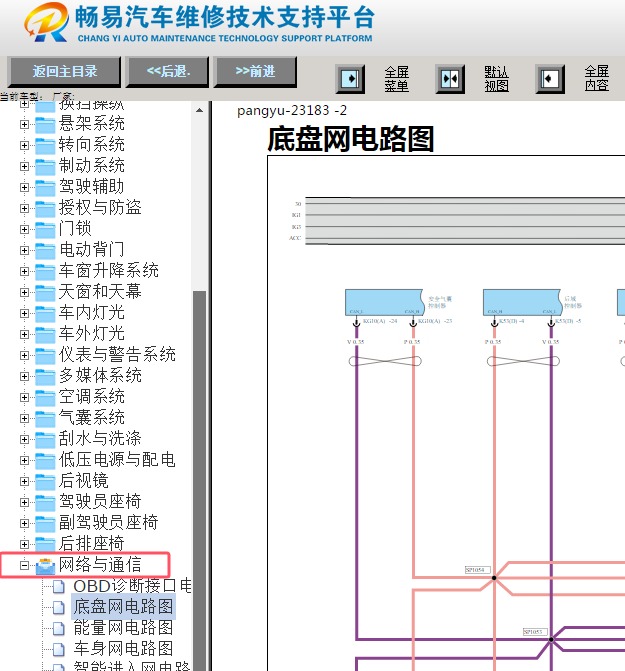Click the 车窗升降系统 folder icon
Image resolution: width=625 pixels, height=671 pixels.
[45, 271]
